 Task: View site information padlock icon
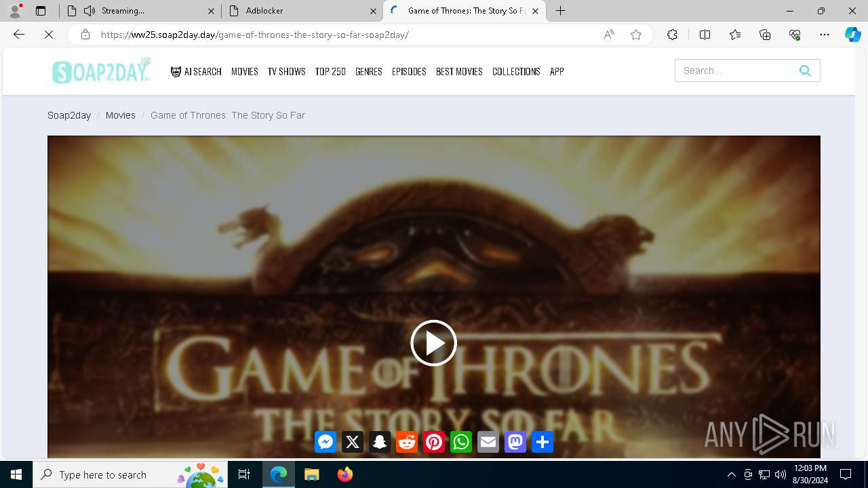click(85, 35)
